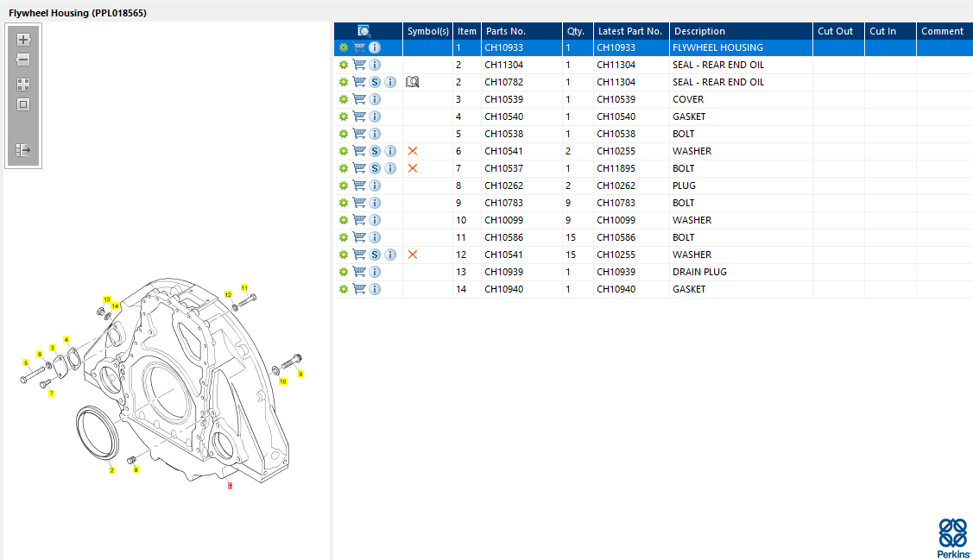973x560 pixels.
Task: Add DRAIN PLUG CH10939 to cart
Action: [x=359, y=272]
